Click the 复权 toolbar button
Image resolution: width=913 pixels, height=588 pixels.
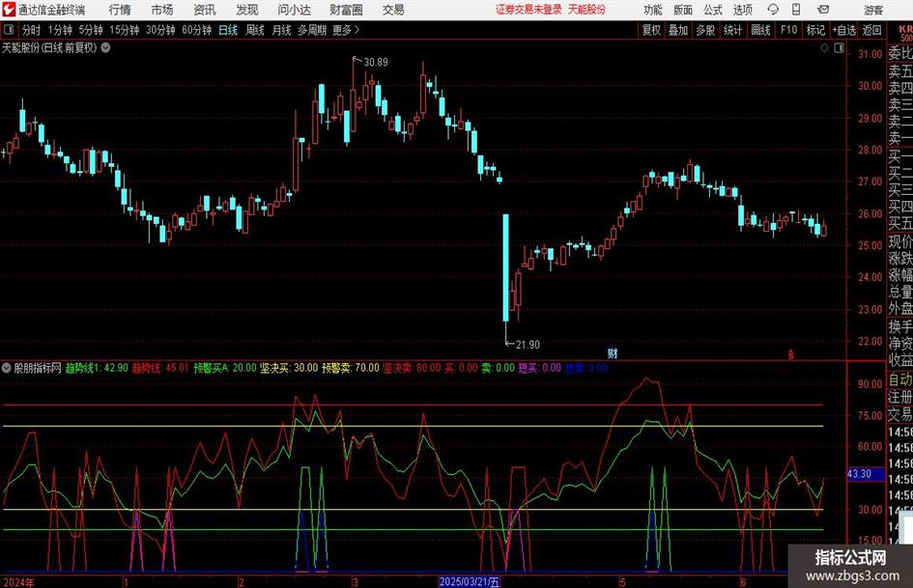point(651,30)
